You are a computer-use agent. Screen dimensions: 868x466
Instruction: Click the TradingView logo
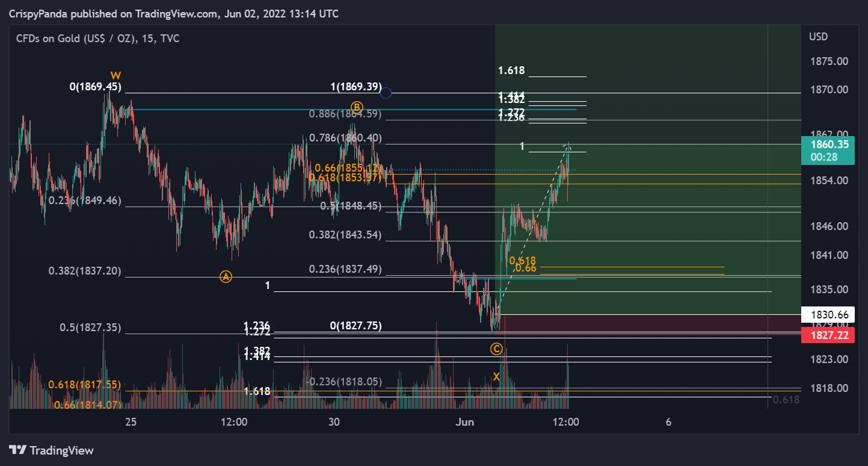[52, 450]
